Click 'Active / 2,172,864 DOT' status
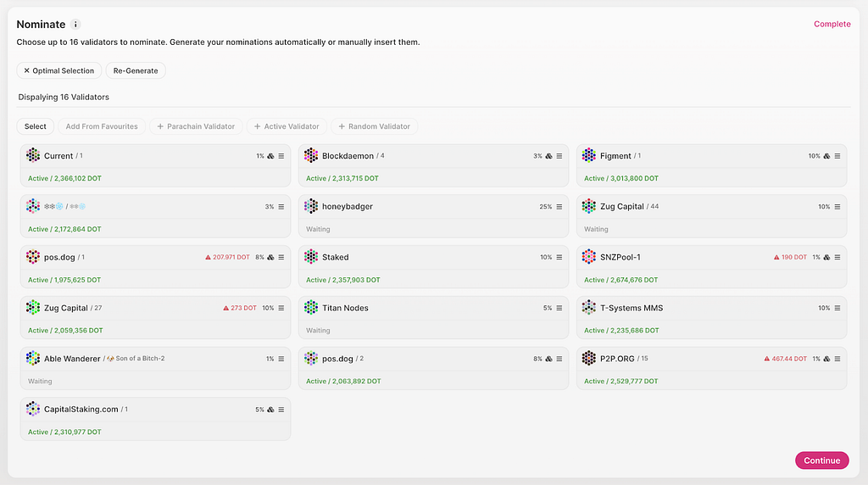Screen dimensions: 868x485 pyautogui.click(x=64, y=229)
